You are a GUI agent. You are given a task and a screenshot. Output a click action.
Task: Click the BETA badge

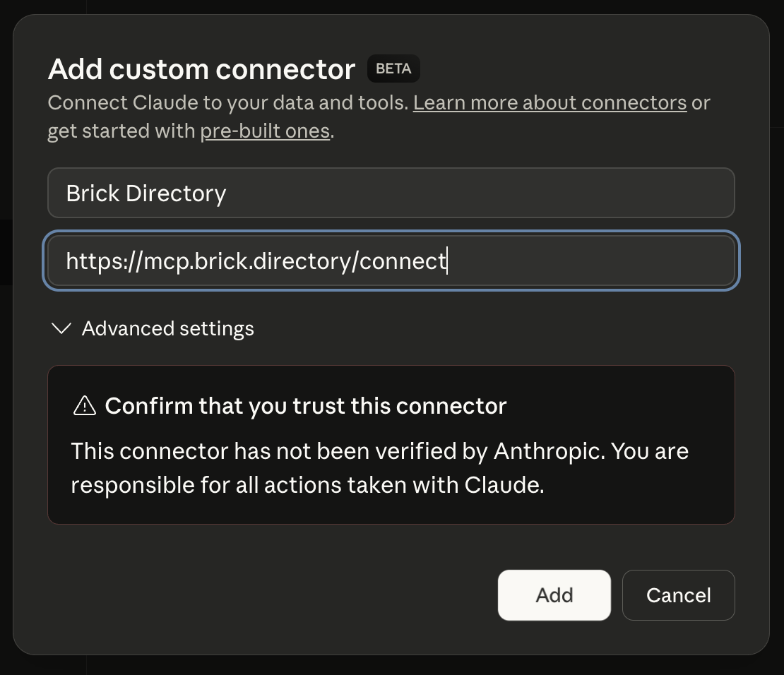[393, 68]
